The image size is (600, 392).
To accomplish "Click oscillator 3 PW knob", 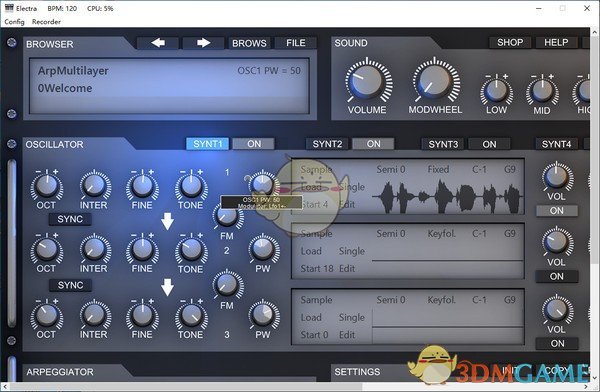I will pyautogui.click(x=263, y=315).
